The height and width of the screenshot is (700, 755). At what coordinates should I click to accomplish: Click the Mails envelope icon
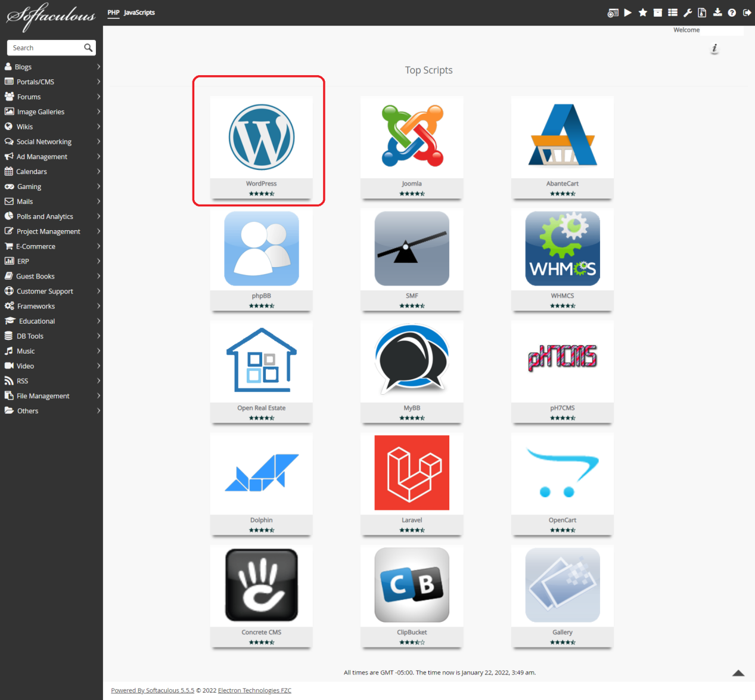[9, 202]
